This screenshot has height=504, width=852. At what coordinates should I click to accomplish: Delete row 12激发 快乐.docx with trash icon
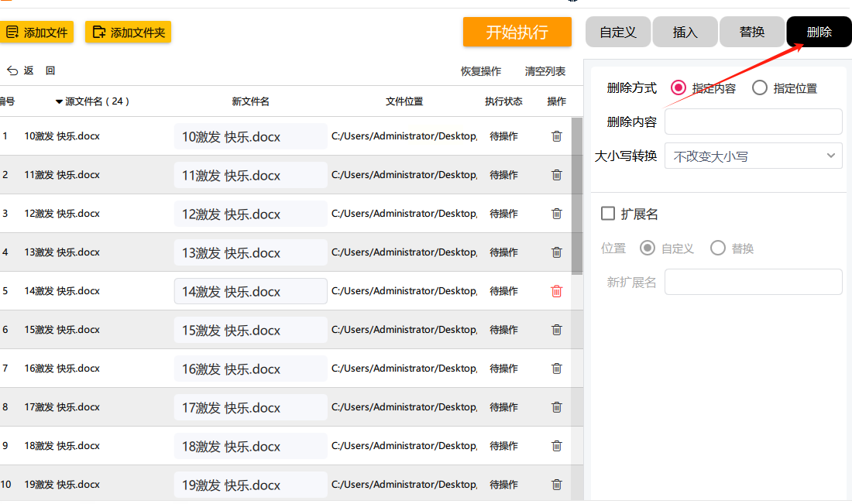556,214
